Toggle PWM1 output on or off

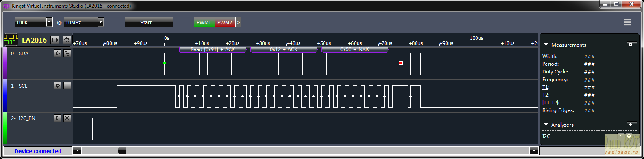tap(204, 23)
